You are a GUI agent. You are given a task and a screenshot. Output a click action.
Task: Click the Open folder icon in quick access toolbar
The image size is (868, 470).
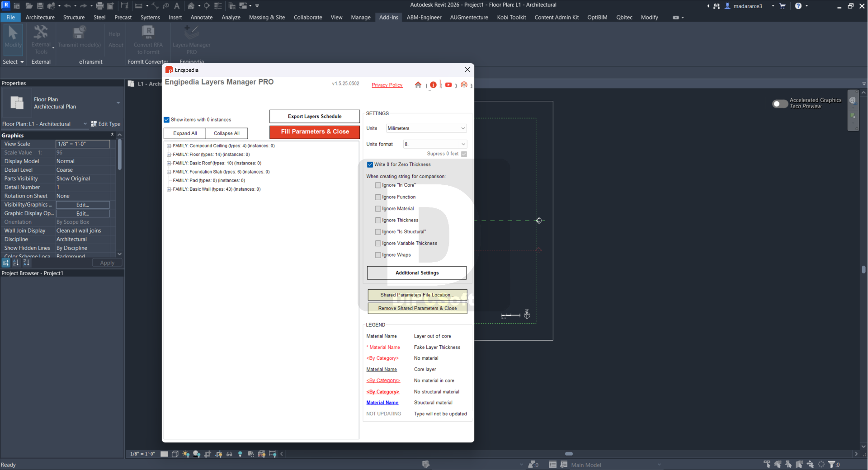click(29, 6)
